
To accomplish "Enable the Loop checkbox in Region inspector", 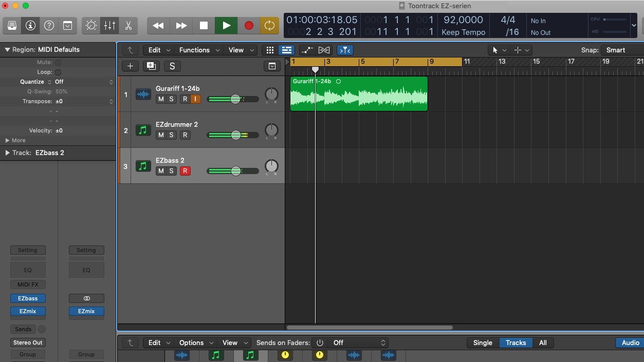I will pyautogui.click(x=58, y=72).
